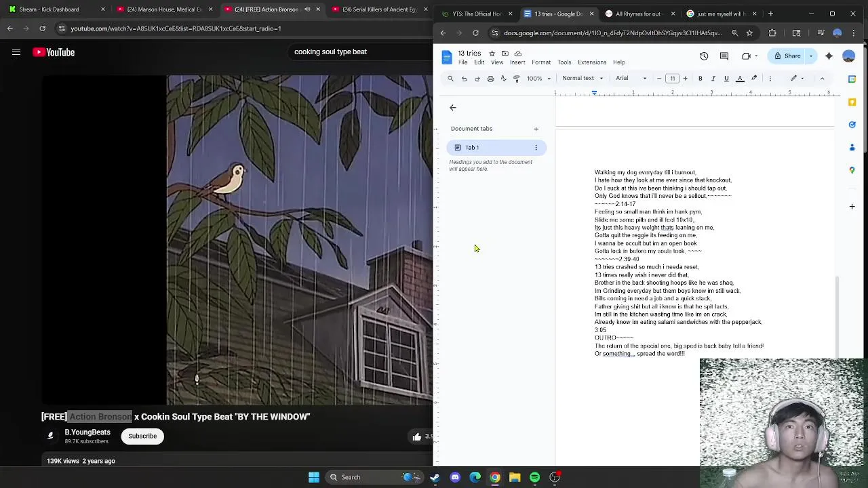Redo the last edit in Docs
Viewport: 868px width, 488px height.
tap(477, 79)
